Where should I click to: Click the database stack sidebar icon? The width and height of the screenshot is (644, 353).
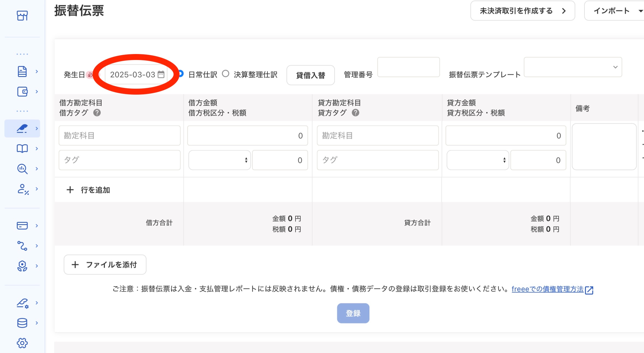22,323
